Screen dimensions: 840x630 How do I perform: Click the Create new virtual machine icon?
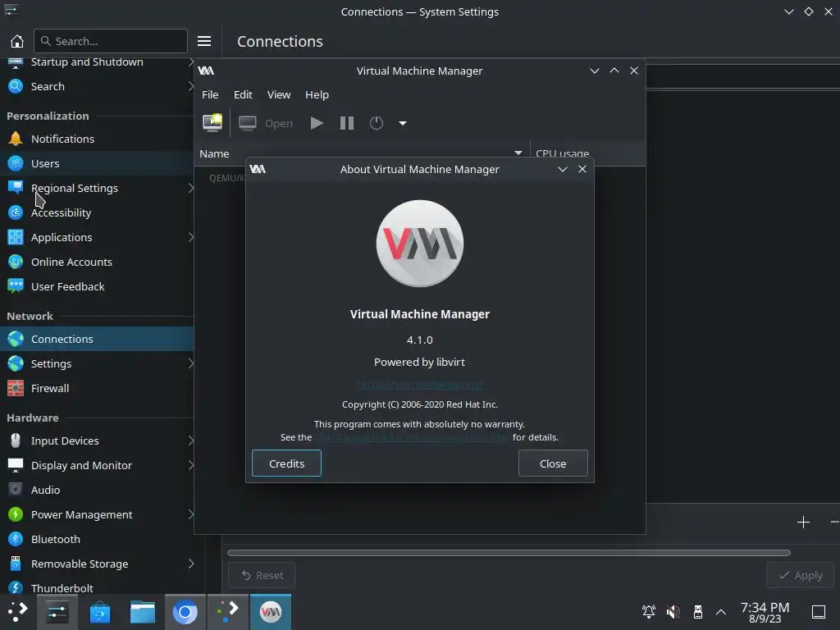point(212,123)
